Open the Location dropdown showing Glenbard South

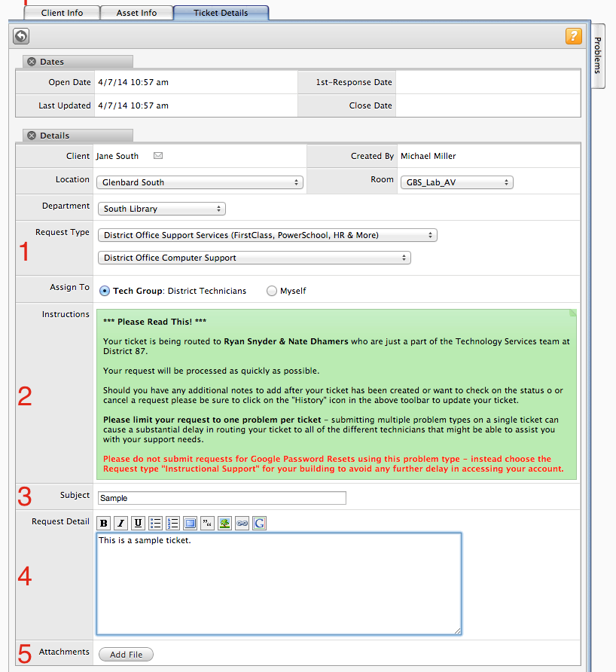[200, 182]
